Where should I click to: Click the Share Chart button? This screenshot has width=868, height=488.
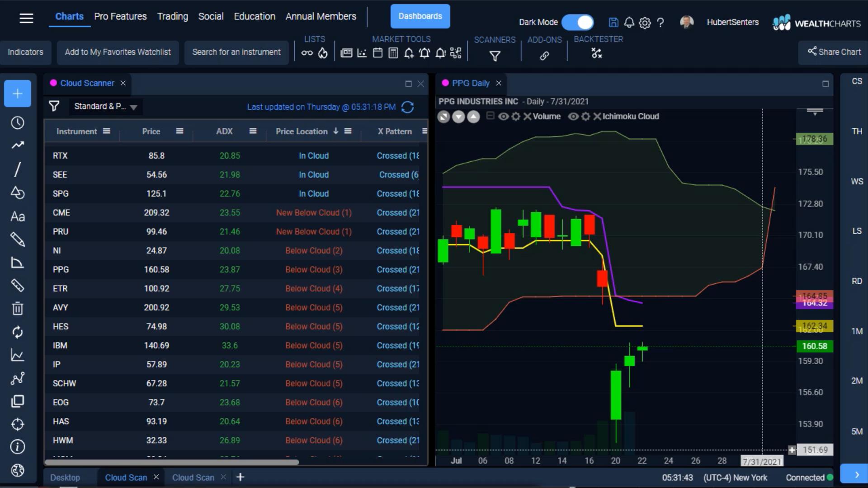(834, 52)
